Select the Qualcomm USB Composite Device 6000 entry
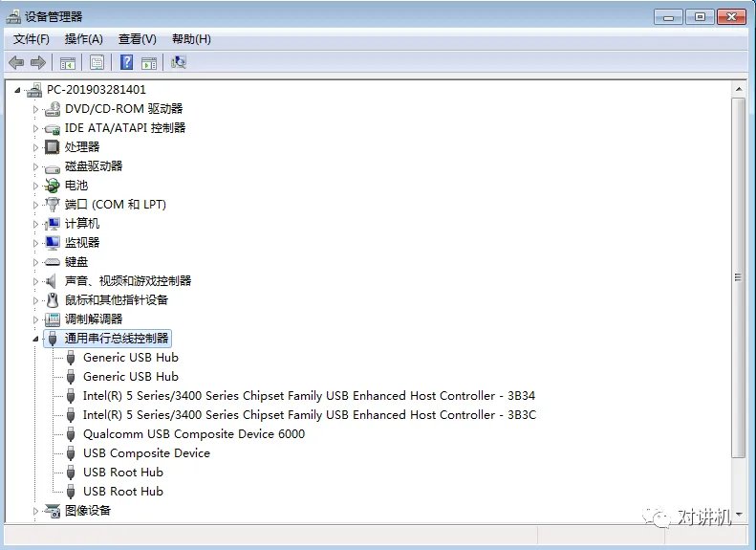This screenshot has width=756, height=550. click(193, 434)
